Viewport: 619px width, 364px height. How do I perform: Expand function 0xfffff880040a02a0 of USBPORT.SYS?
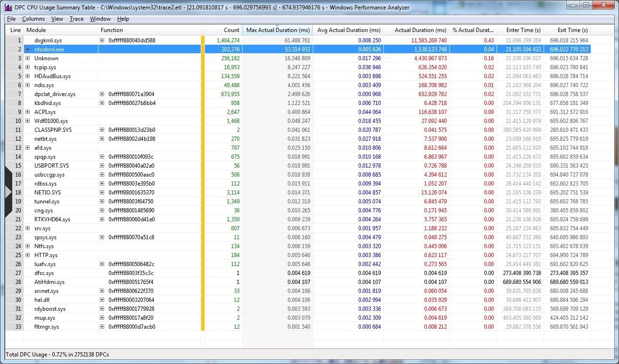tap(102, 166)
